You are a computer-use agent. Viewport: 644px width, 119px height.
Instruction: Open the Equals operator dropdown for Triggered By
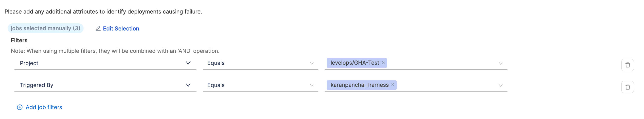[260, 85]
